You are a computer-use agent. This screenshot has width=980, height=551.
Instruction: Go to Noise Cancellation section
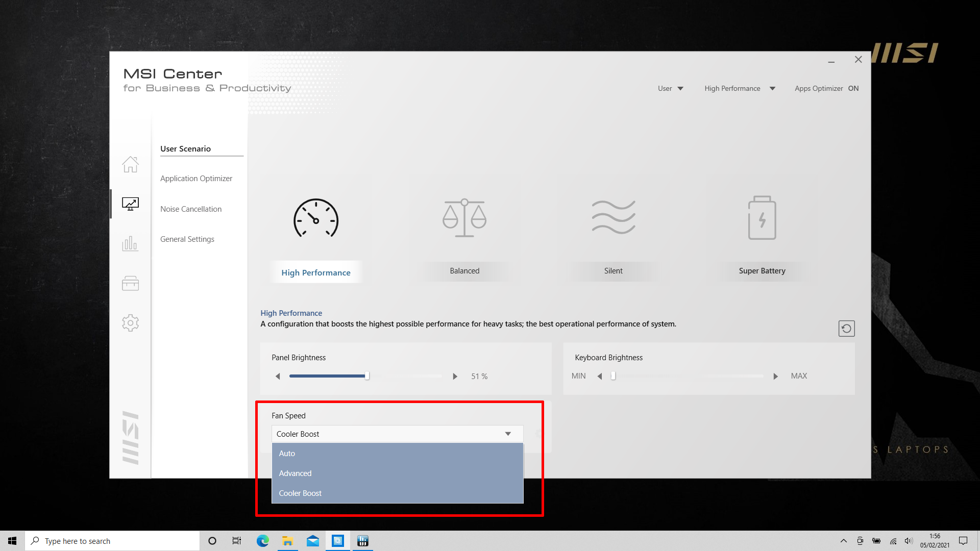(x=191, y=209)
